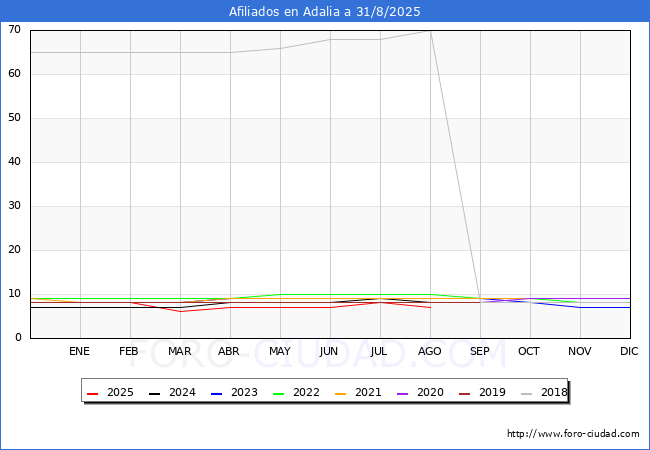Click the DIC month label
This screenshot has width=650, height=450.
pos(629,352)
